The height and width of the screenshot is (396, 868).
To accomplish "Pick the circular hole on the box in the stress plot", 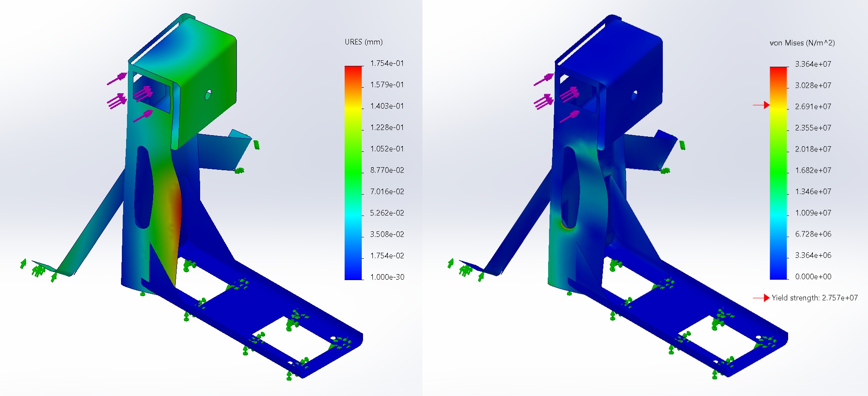I will tap(634, 95).
